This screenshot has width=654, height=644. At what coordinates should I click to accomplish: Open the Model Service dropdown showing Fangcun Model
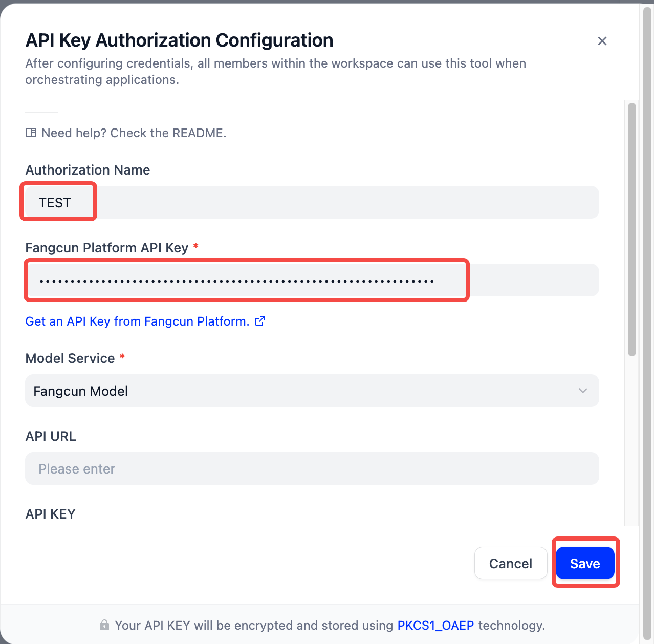pos(312,391)
